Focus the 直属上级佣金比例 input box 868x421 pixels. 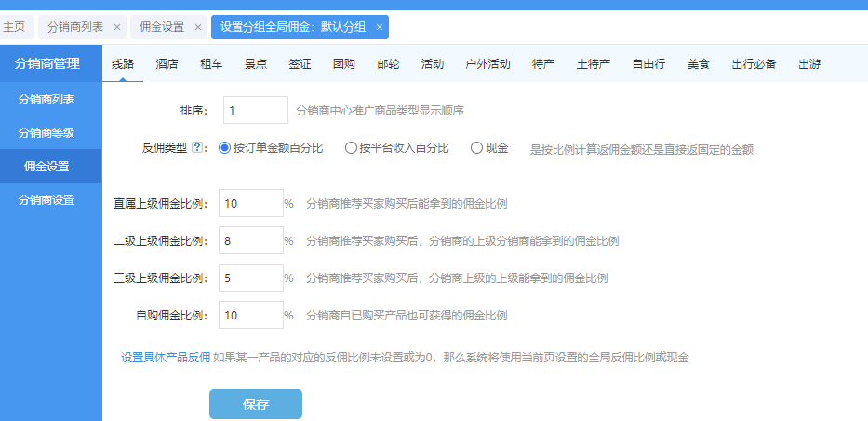[x=250, y=203]
